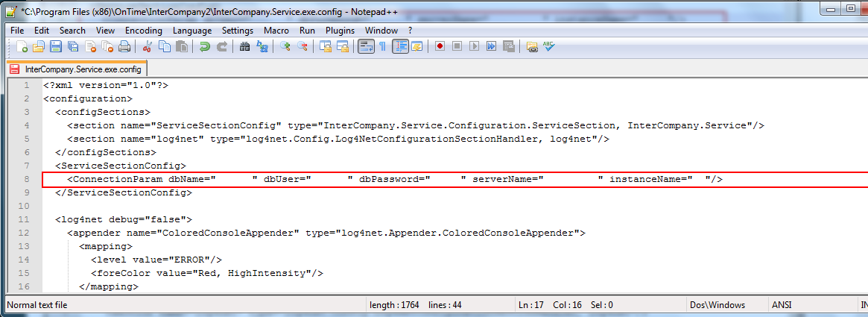The image size is (868, 317).
Task: Toggle the Word wrap toolbar button
Action: 365,47
